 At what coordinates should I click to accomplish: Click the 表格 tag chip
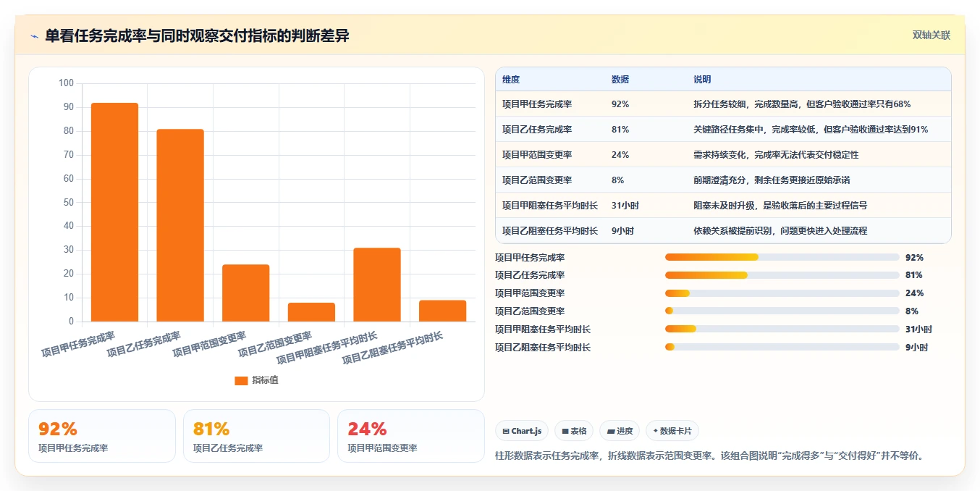pos(574,431)
